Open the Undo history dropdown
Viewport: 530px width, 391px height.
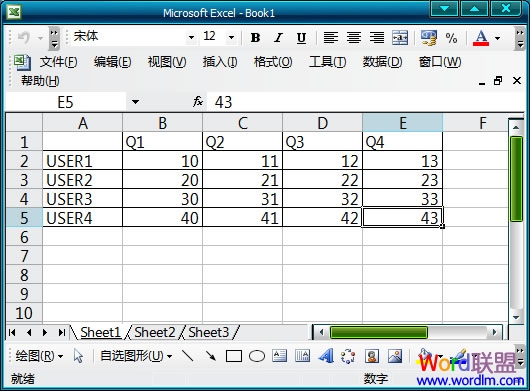(x=40, y=38)
